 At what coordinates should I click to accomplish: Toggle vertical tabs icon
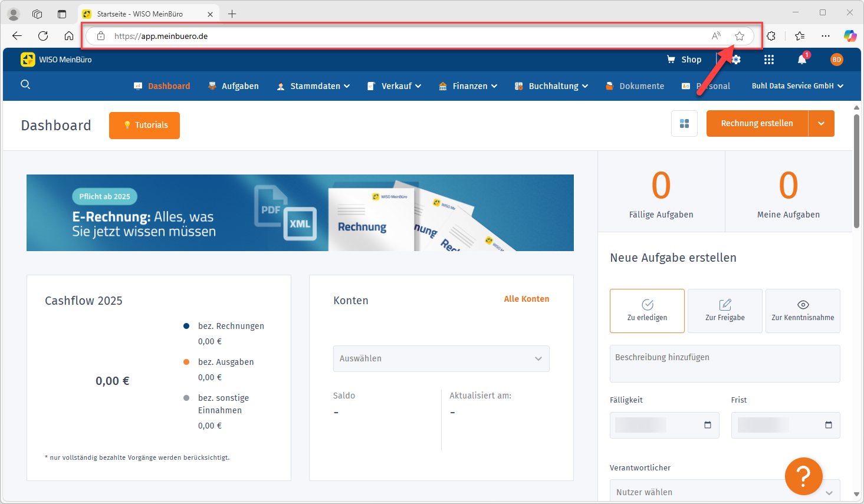pyautogui.click(x=62, y=14)
